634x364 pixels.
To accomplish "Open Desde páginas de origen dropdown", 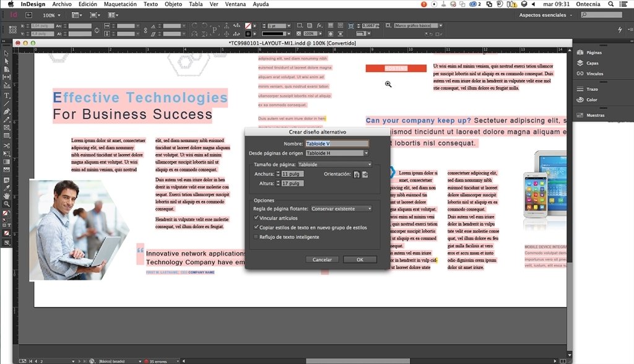I will [x=337, y=154].
